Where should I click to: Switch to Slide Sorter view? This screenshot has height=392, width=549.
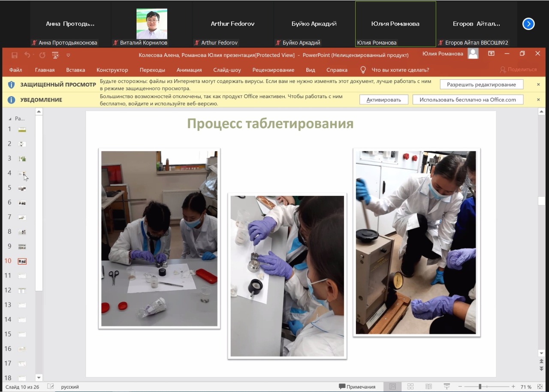pyautogui.click(x=410, y=386)
